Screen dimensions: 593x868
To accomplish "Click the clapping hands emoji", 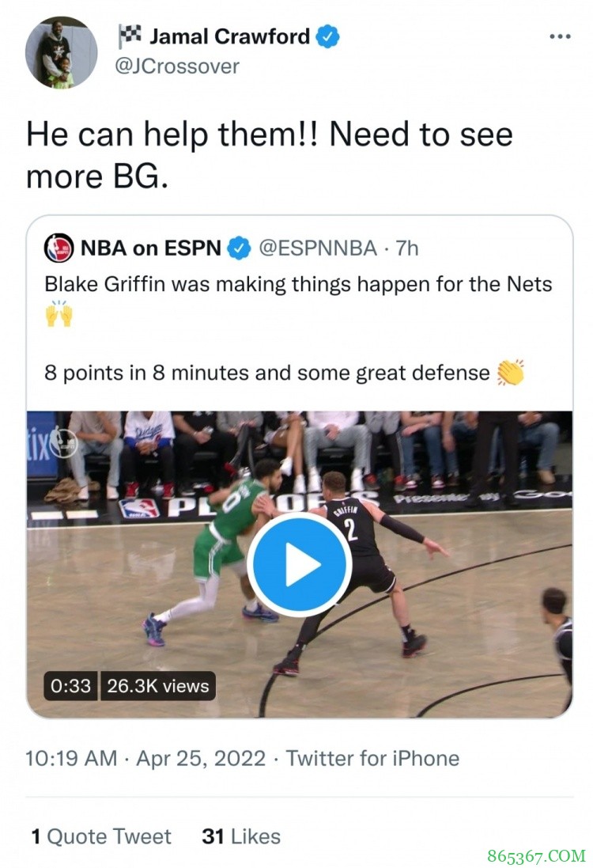I will [x=511, y=372].
